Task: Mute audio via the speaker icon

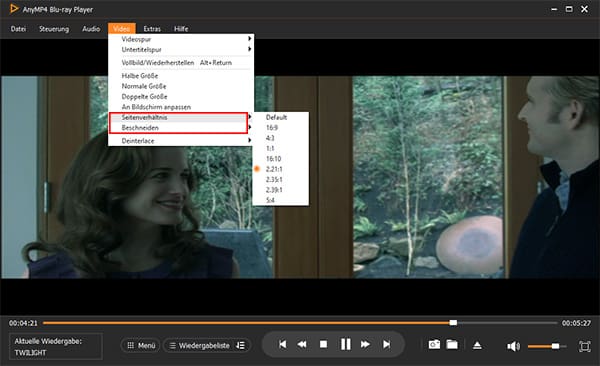Action: 513,346
